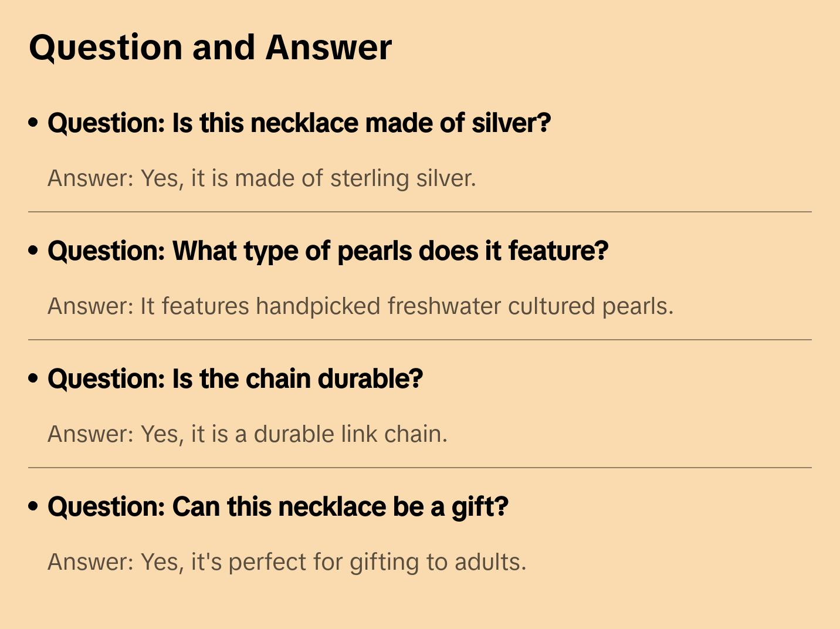Click the bullet beside the pearls question
Image resolution: width=840 pixels, height=629 pixels.
click(x=33, y=251)
